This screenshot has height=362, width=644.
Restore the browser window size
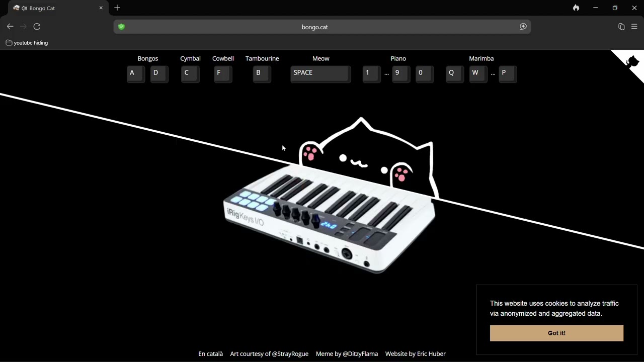[615, 8]
